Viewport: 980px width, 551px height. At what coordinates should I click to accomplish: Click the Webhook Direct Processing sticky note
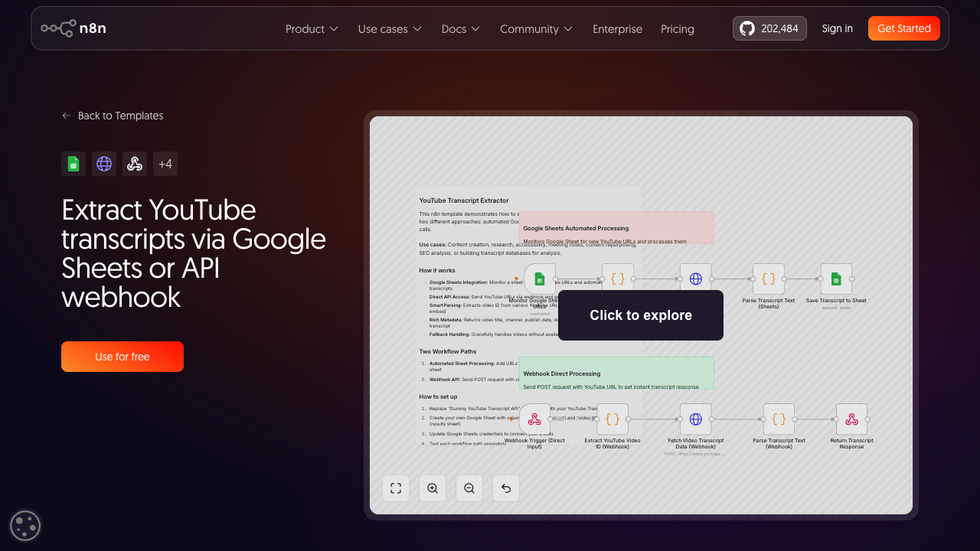(x=616, y=373)
